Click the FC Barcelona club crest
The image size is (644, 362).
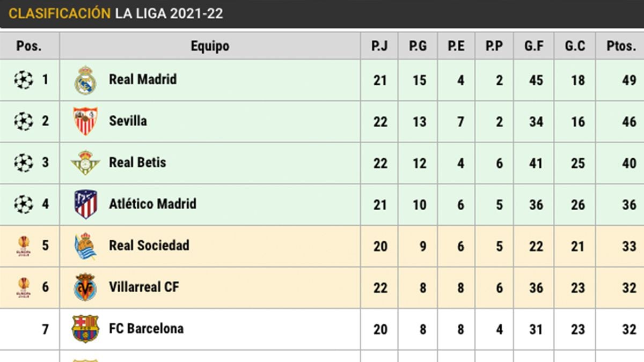pyautogui.click(x=85, y=329)
